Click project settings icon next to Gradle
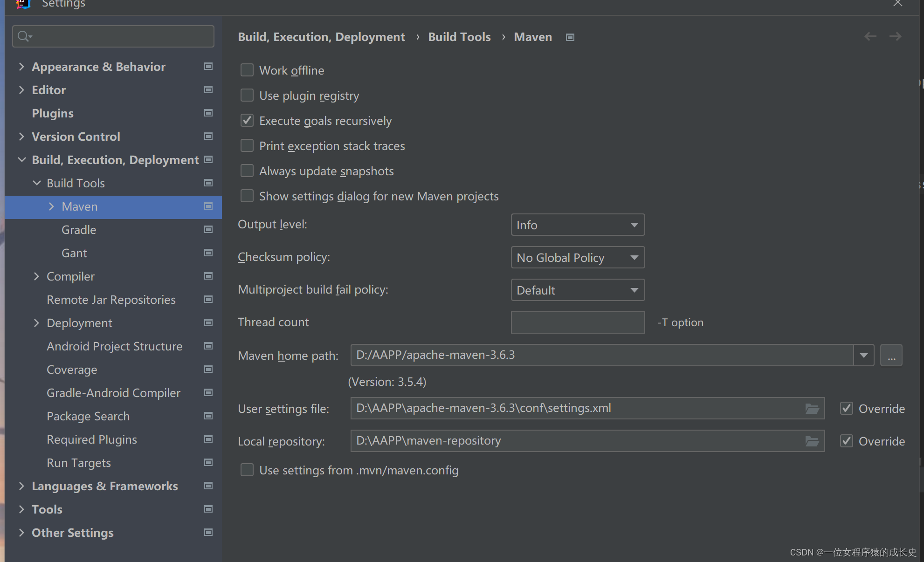924x562 pixels. coord(208,230)
